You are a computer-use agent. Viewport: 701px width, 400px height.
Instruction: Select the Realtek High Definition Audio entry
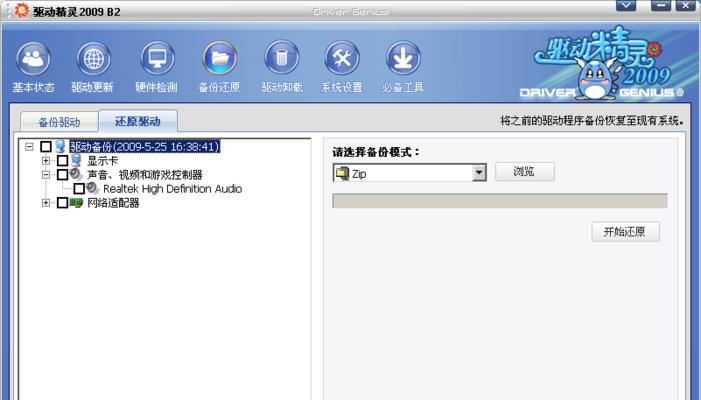(x=173, y=189)
